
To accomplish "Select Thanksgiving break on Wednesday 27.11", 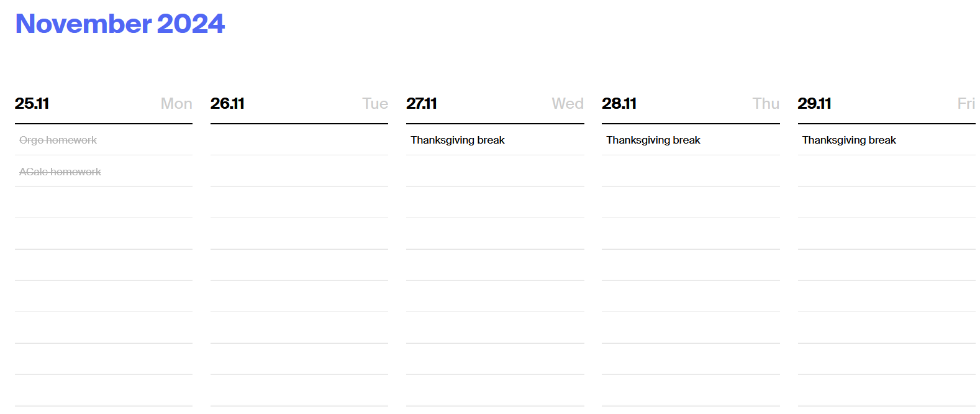I will coord(458,140).
